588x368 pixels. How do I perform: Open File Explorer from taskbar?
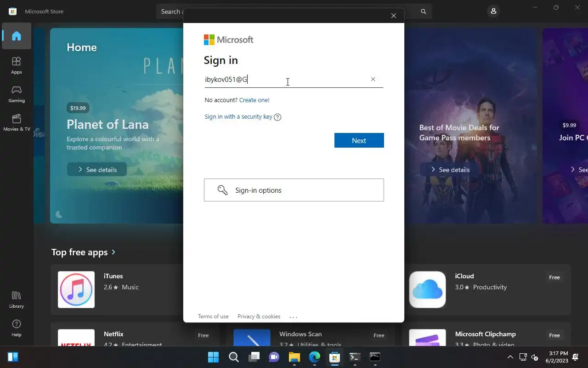click(x=294, y=357)
